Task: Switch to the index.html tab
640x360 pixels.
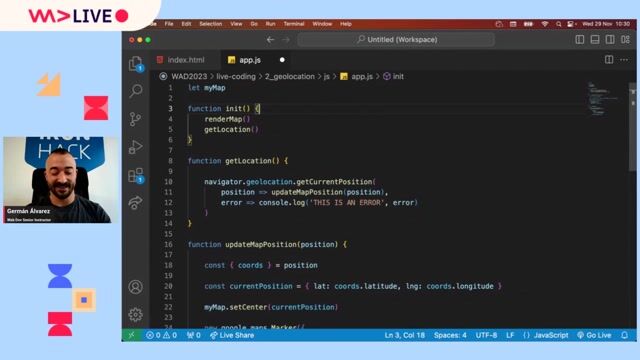Action: [186, 60]
